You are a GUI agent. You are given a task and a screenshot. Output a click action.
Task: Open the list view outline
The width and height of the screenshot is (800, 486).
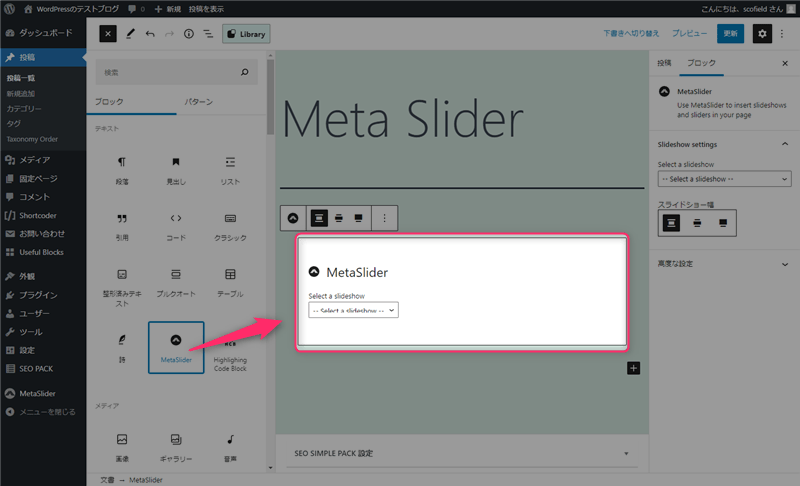coord(208,34)
